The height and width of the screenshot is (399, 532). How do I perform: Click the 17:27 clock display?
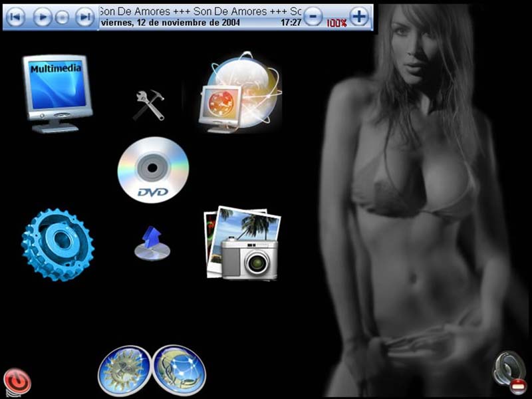coord(291,23)
